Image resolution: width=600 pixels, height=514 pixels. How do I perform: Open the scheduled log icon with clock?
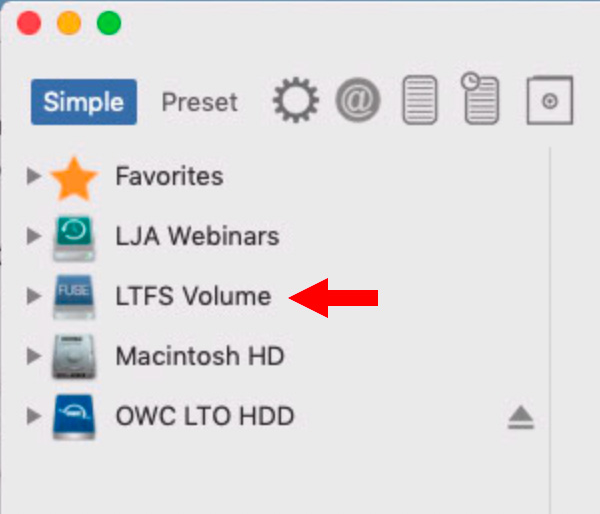click(x=481, y=98)
